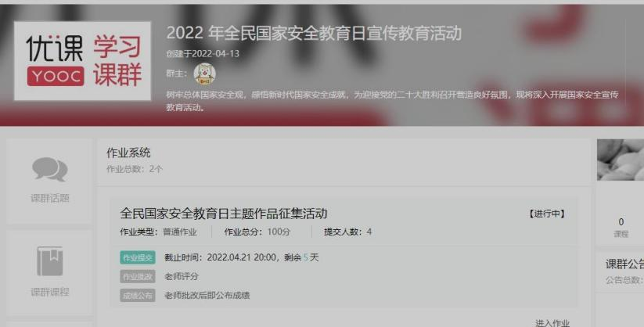
Task: Click the course group title 2022 年全民国家安全教育日宣传教育活动
Action: click(x=314, y=34)
